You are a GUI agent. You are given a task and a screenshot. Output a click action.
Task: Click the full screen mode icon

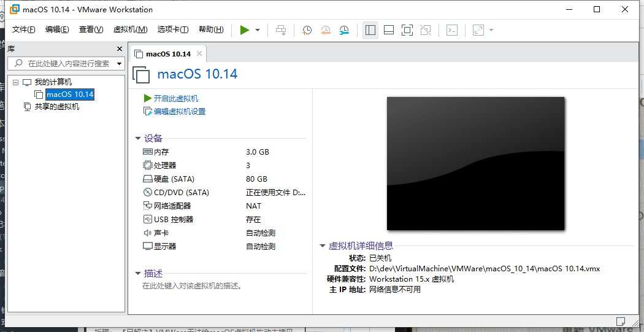[407, 30]
